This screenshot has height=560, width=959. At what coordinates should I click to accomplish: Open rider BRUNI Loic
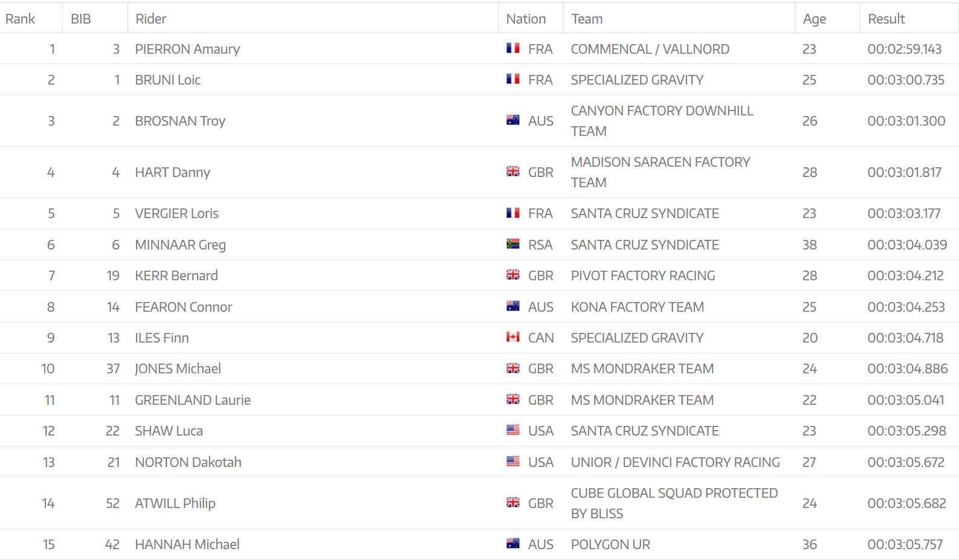click(168, 80)
